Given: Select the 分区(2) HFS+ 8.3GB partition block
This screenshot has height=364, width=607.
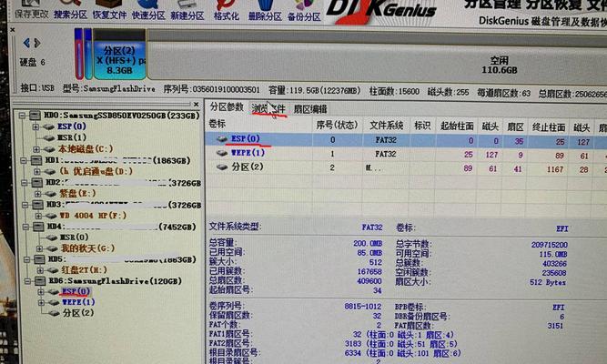Looking at the screenshot, I should point(119,55).
